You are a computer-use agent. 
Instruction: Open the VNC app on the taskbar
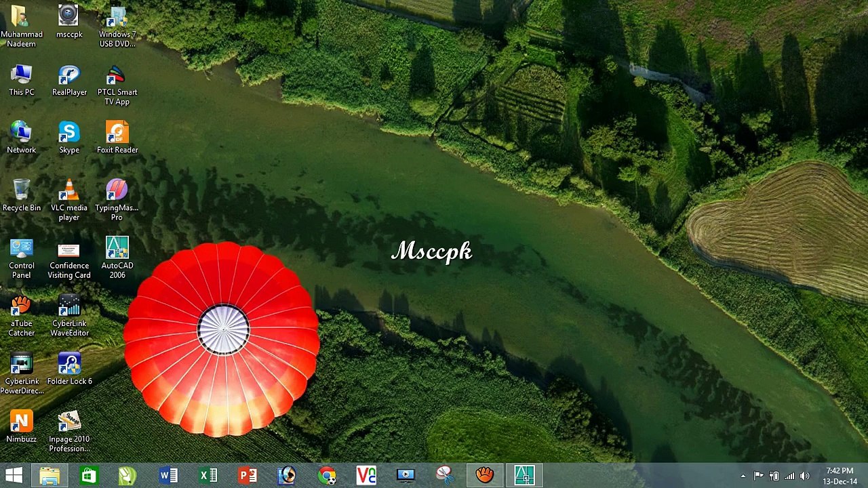click(366, 475)
